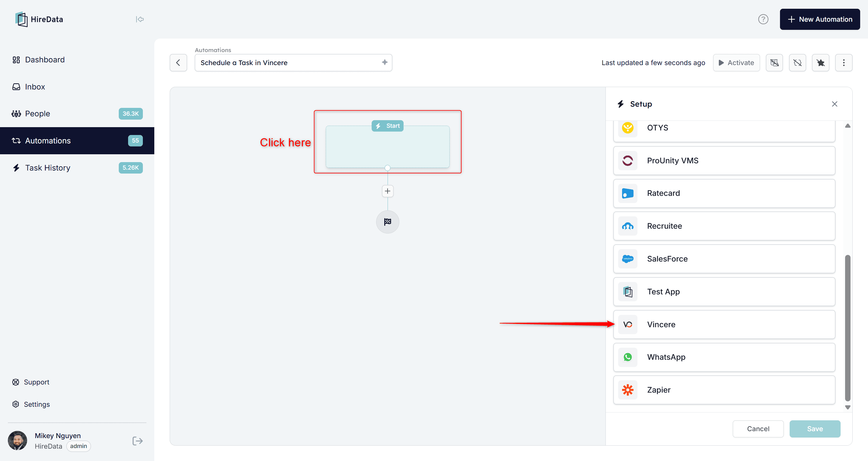
Task: Open the three-dot more options menu
Action: click(x=844, y=62)
